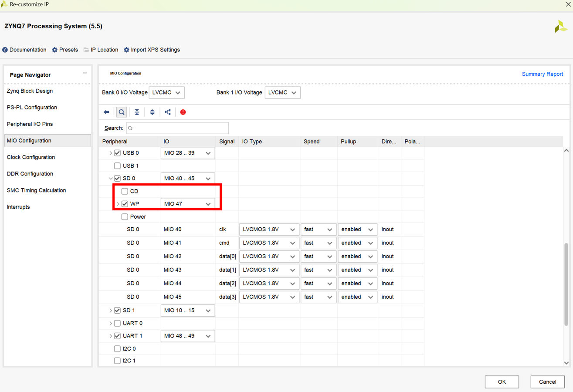Open USB 0 MIO 28 .. 39 dropdown

[x=188, y=153]
